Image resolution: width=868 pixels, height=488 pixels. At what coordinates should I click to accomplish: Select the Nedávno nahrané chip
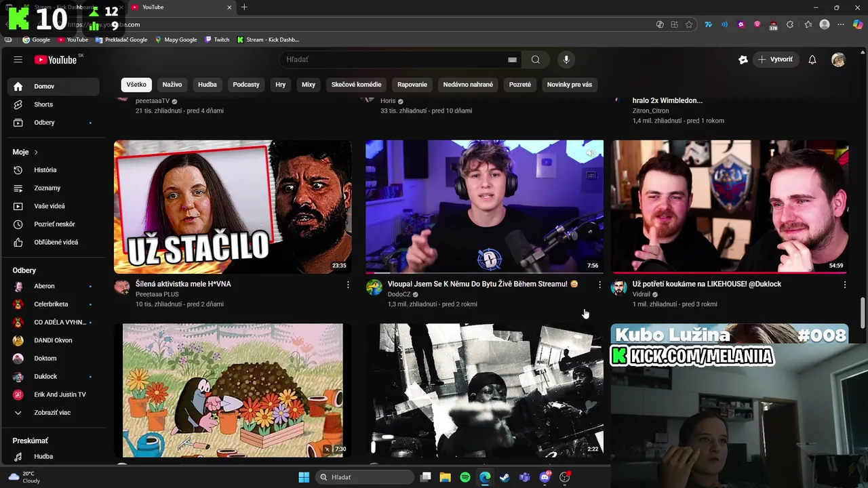tap(468, 85)
